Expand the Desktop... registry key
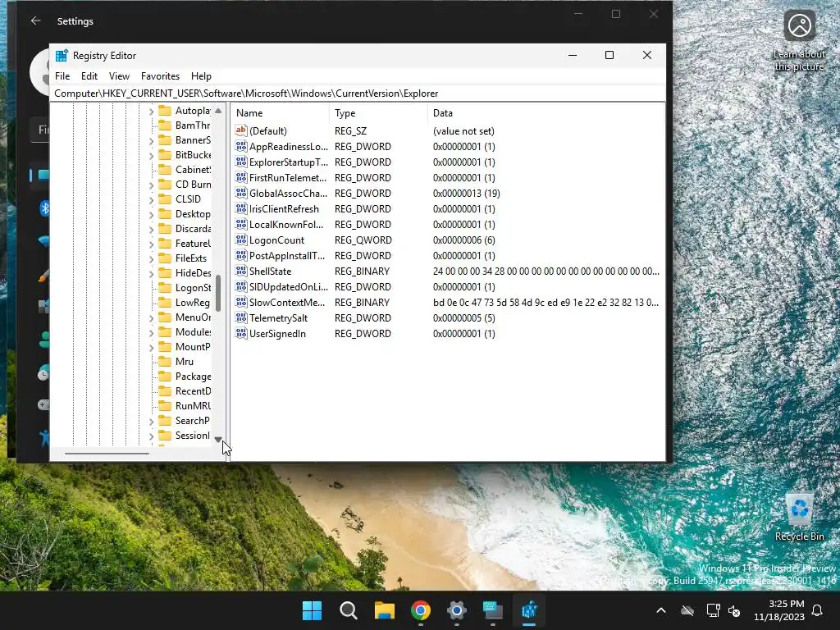 (151, 215)
